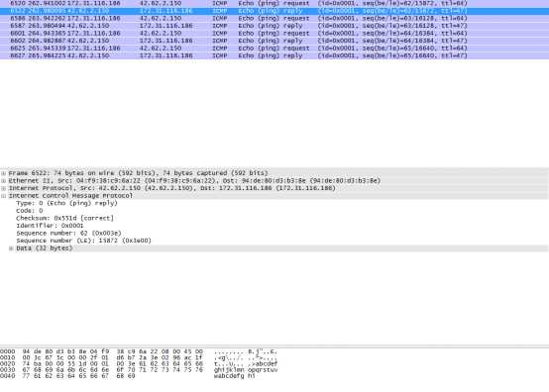Click hex dump row at offset 0020
Image resolution: width=549 pixels, height=392 pixels.
[x=139, y=364]
